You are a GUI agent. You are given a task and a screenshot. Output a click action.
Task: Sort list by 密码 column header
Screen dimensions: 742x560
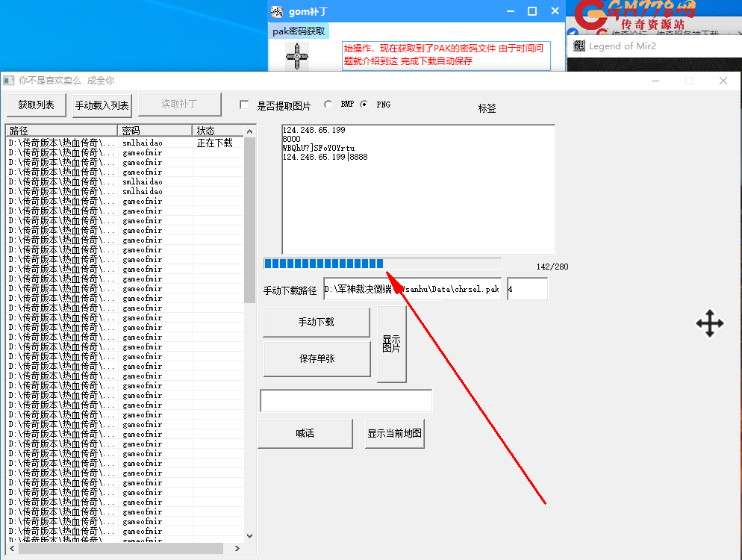click(155, 131)
